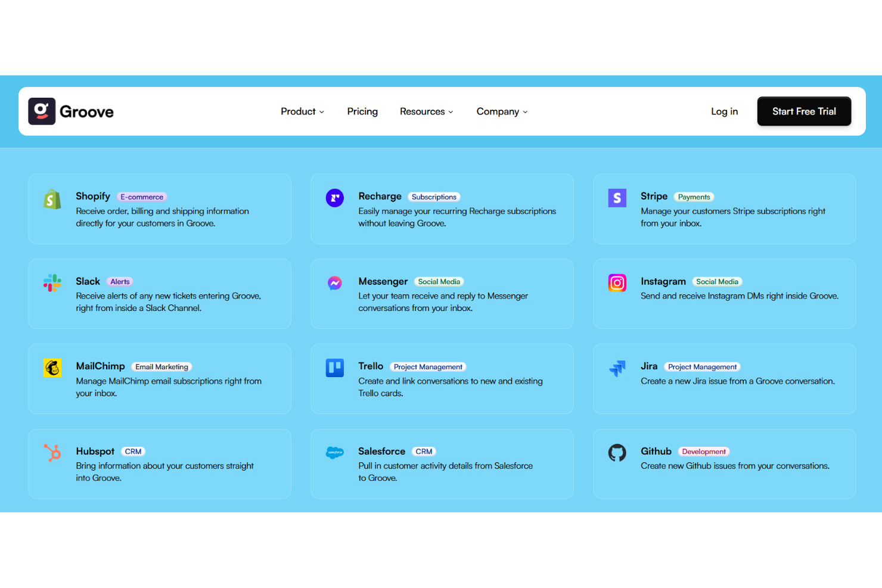Click the E-commerce tag on Shopify
This screenshot has height=588, width=882.
click(x=142, y=197)
